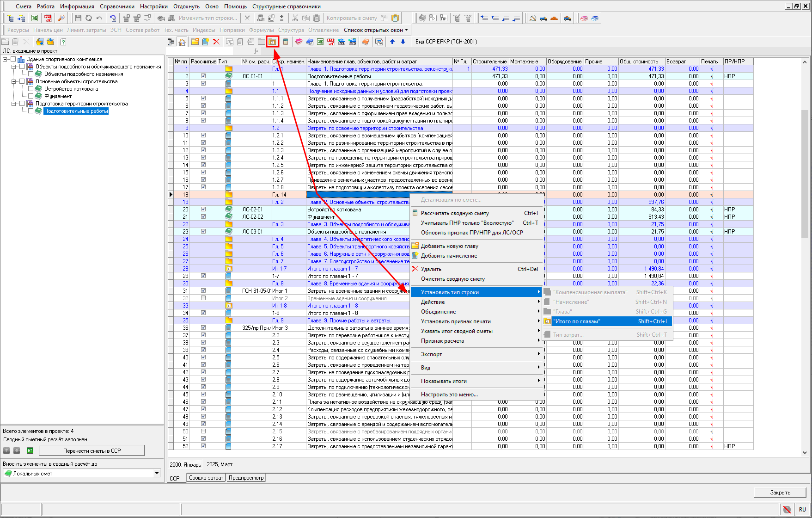Image resolution: width=812 pixels, height=518 pixels.
Task: Tick the checkbox beside "Устройство котлована" in the tree
Action: [x=31, y=89]
